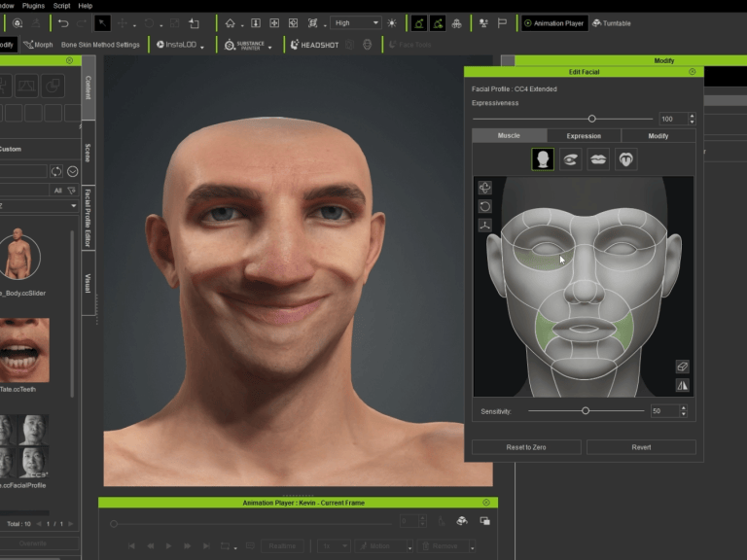The image size is (747, 560).
Task: Expand the Home view dropdown arrow
Action: click(x=242, y=25)
